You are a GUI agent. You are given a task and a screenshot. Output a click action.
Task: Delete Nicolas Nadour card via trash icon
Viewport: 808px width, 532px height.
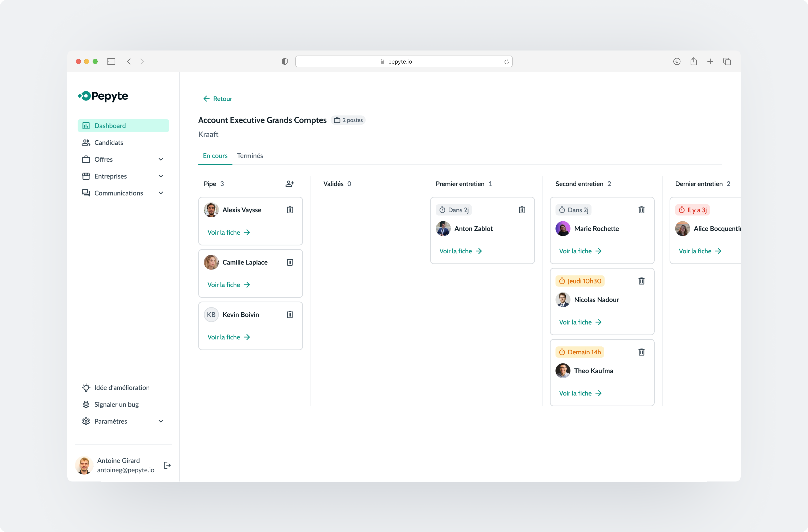(x=641, y=281)
